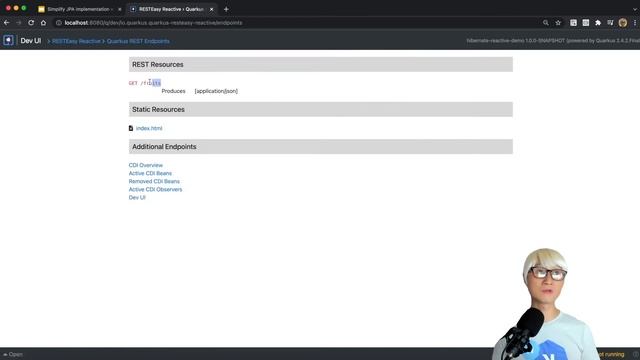Click the file icon beside index.html
640x360 pixels.
point(131,128)
